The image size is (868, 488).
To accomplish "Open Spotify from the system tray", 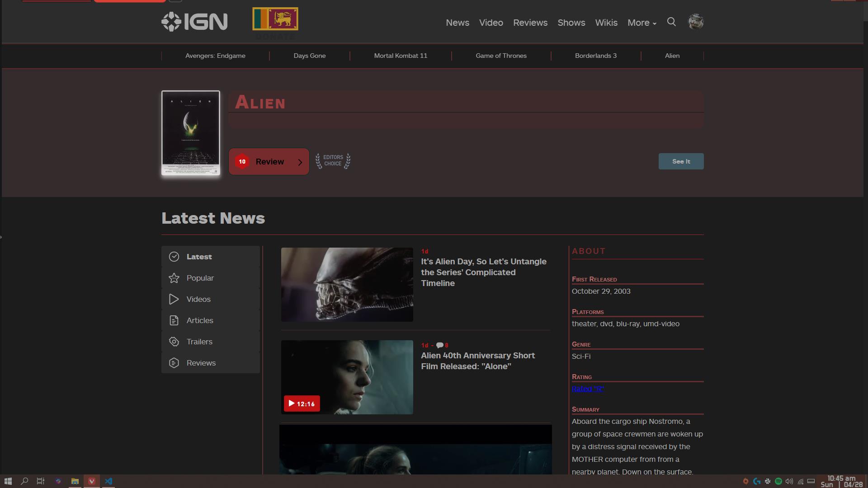I will [x=778, y=482].
